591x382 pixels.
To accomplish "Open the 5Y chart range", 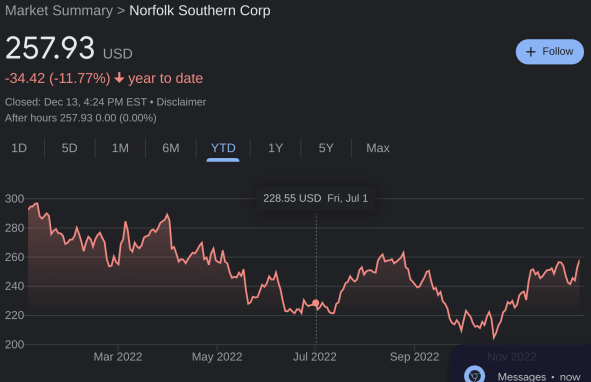I will click(x=326, y=148).
